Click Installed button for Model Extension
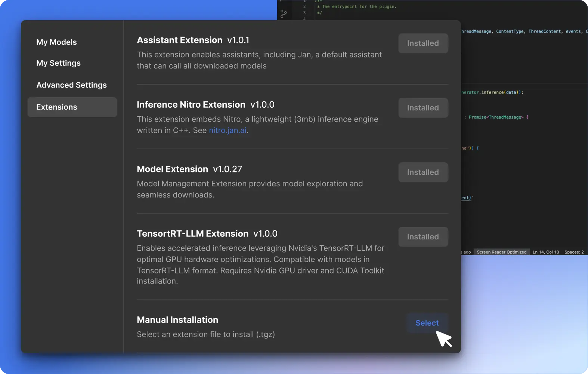This screenshot has width=588, height=374. [423, 172]
